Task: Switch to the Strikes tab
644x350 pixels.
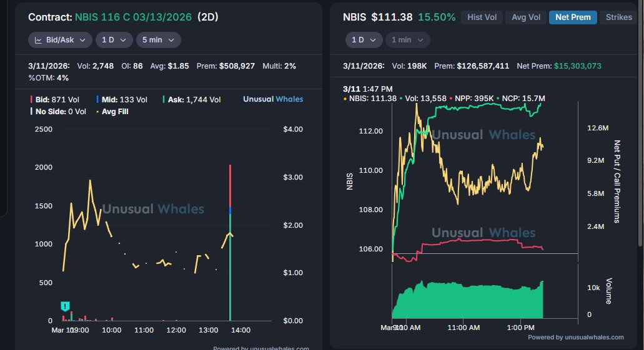Action: pyautogui.click(x=618, y=17)
